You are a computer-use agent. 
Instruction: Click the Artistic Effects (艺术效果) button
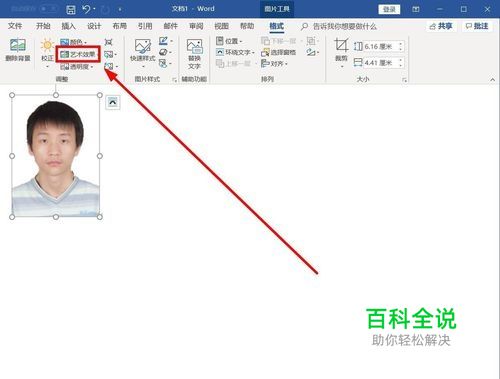(x=78, y=54)
